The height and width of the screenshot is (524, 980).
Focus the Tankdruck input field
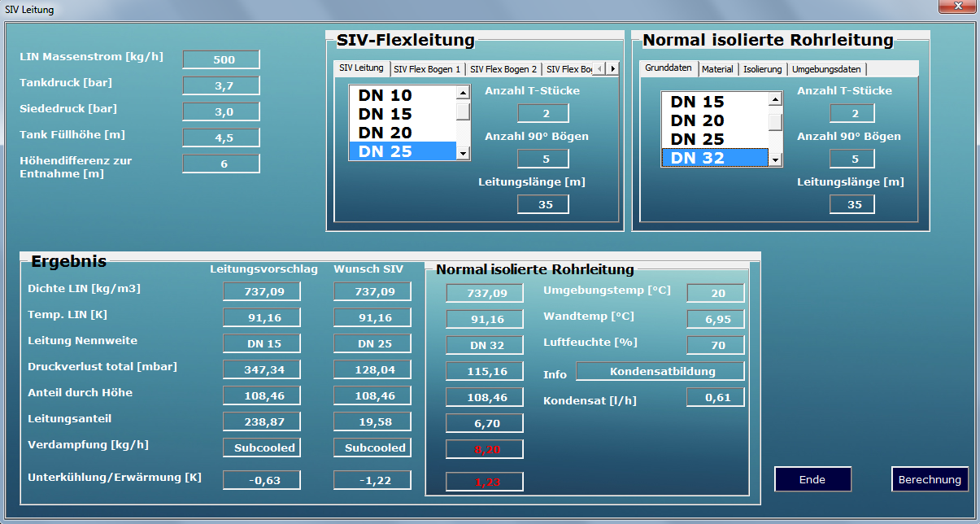(221, 85)
